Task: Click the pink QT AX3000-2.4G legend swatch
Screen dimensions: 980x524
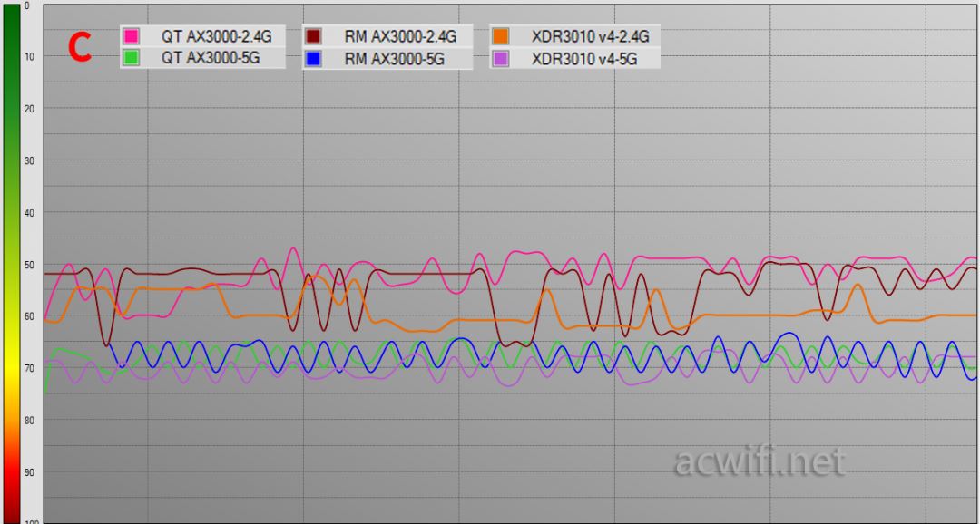Action: pyautogui.click(x=132, y=36)
